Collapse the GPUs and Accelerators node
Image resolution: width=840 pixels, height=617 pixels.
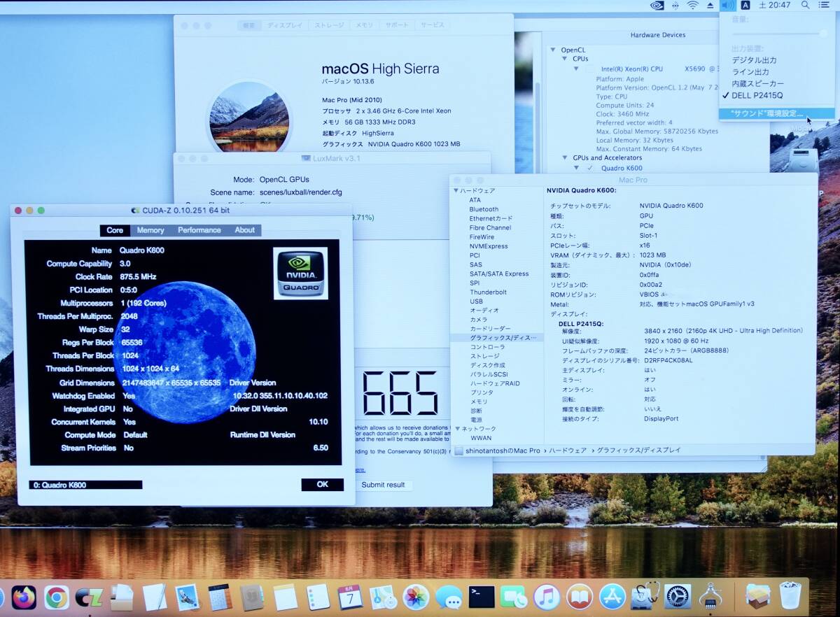pyautogui.click(x=566, y=158)
